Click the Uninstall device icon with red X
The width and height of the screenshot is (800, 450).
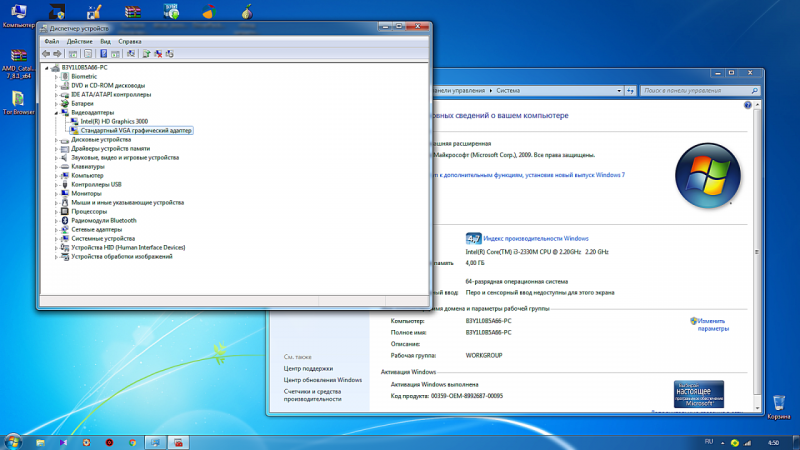coord(158,54)
